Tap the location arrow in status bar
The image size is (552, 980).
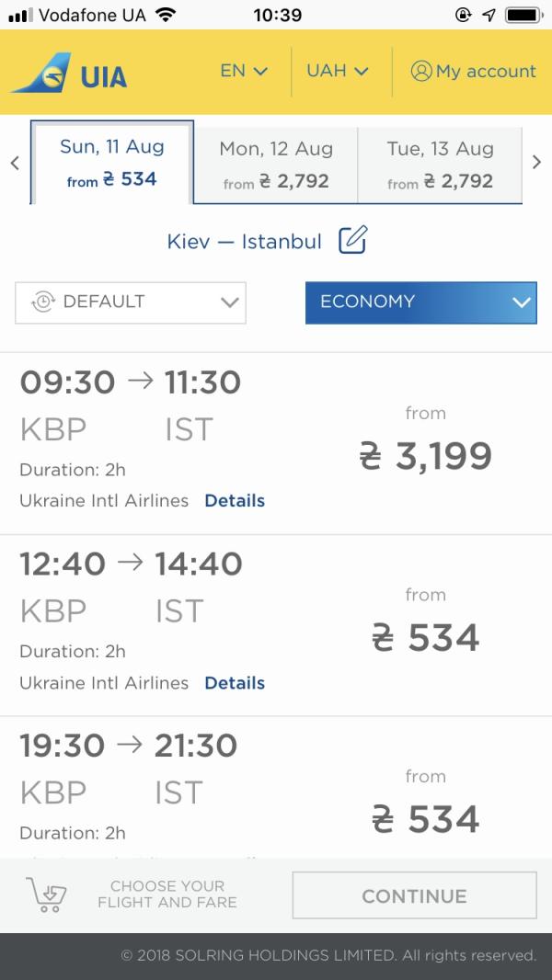489,15
